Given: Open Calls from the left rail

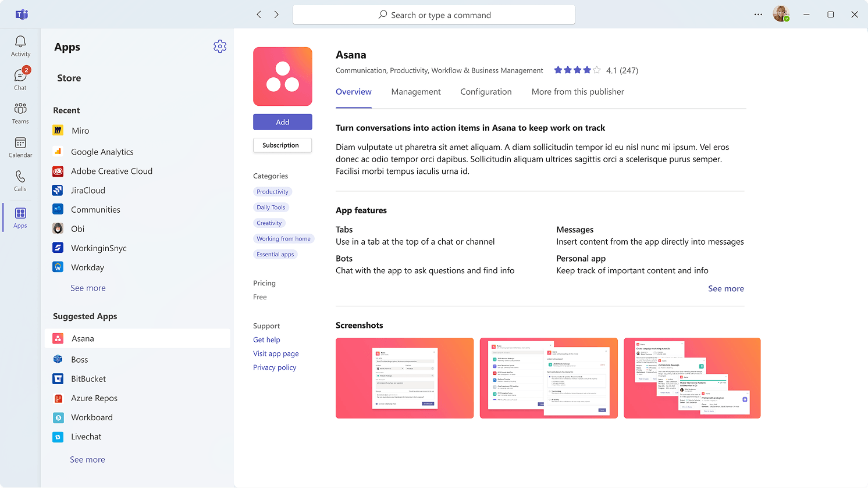Looking at the screenshot, I should tap(20, 180).
